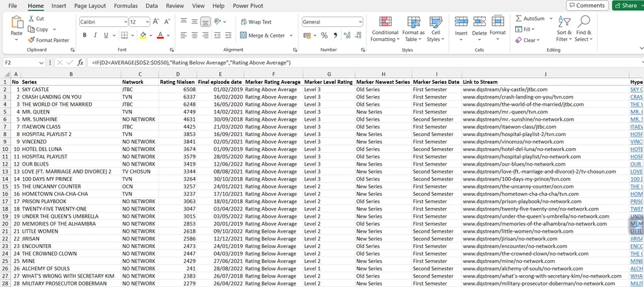Toggle Align Right

(x=205, y=36)
